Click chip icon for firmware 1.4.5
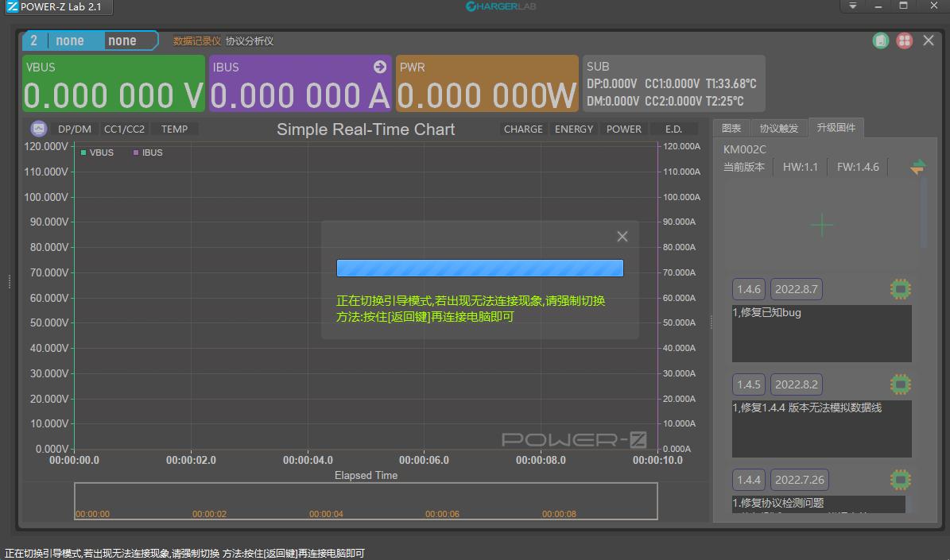This screenshot has height=560, width=950. coord(900,384)
